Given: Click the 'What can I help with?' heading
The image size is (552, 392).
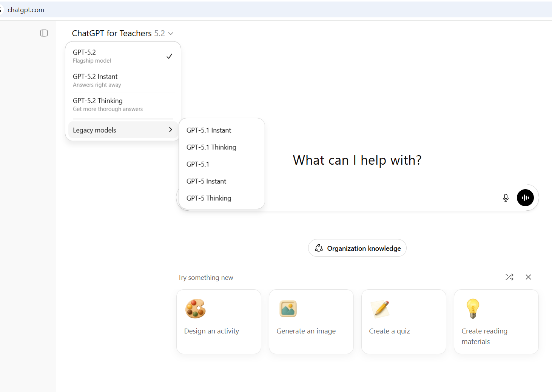Looking at the screenshot, I should click(357, 160).
